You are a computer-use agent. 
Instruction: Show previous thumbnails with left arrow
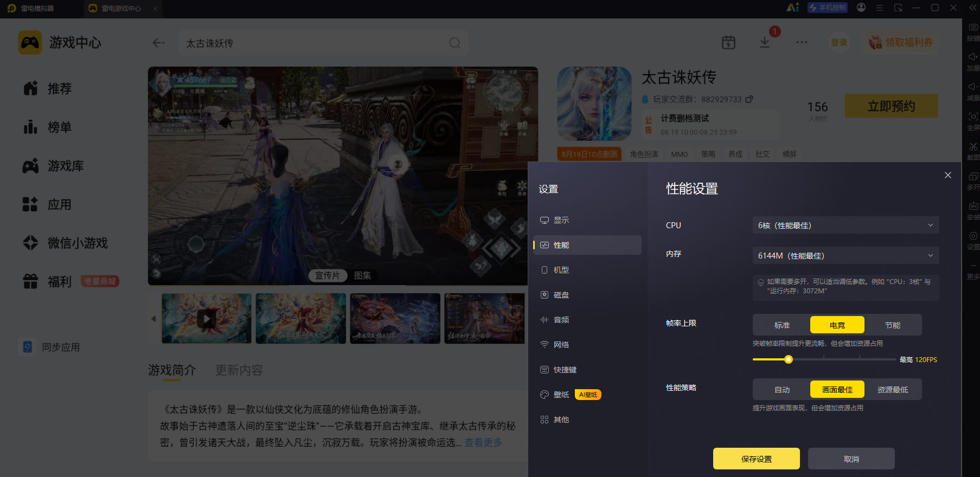153,319
